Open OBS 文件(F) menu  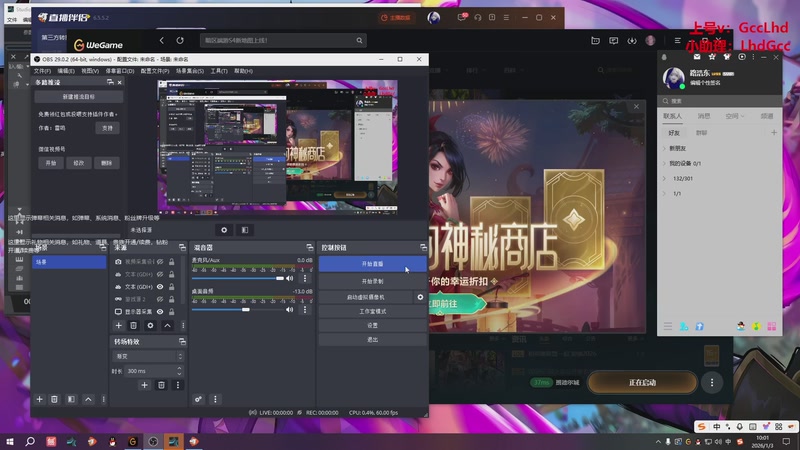click(42, 71)
